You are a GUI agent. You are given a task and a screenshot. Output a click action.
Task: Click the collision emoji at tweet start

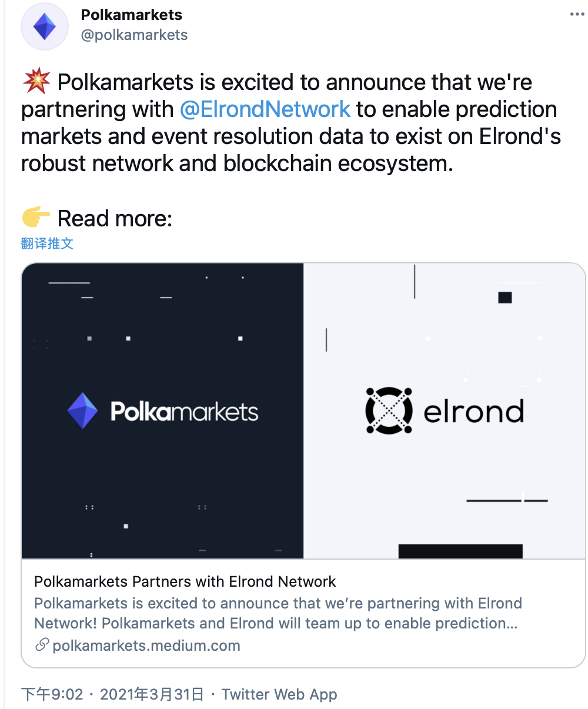pos(36,82)
